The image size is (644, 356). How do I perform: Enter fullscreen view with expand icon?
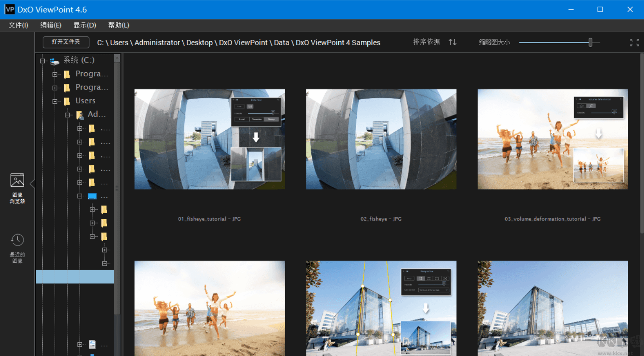pos(634,42)
